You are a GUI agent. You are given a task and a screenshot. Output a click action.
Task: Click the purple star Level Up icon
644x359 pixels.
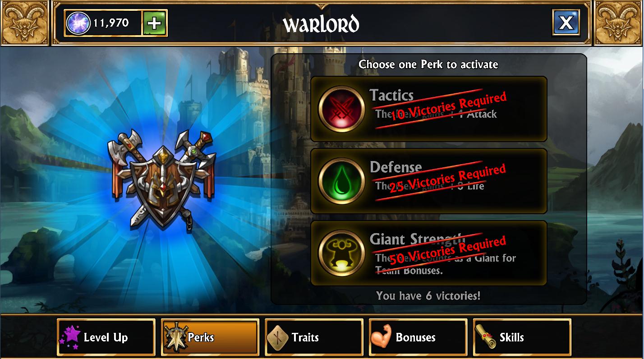[x=69, y=338]
